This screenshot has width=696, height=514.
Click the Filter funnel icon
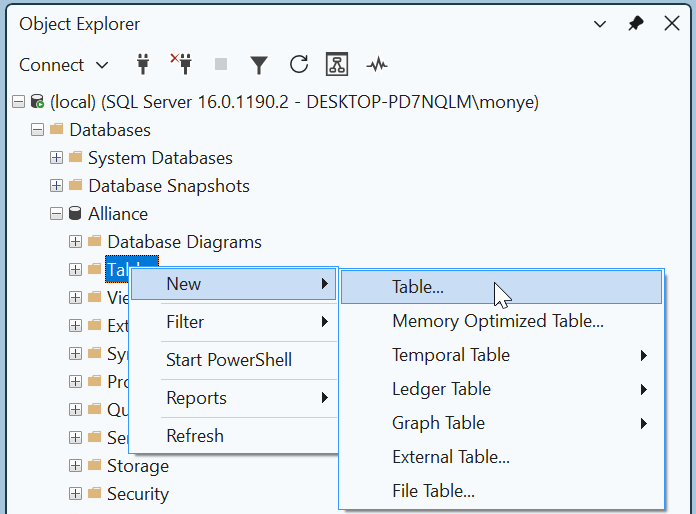click(x=259, y=65)
